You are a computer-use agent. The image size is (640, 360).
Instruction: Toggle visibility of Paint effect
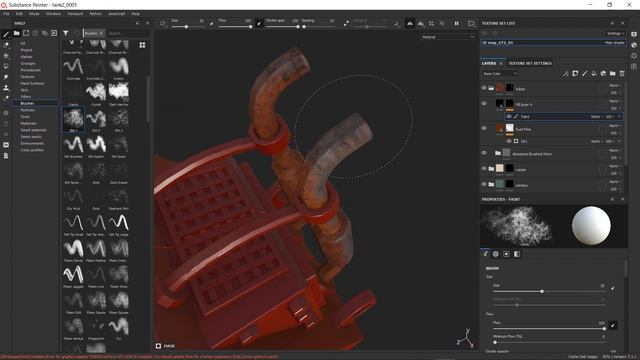(509, 117)
